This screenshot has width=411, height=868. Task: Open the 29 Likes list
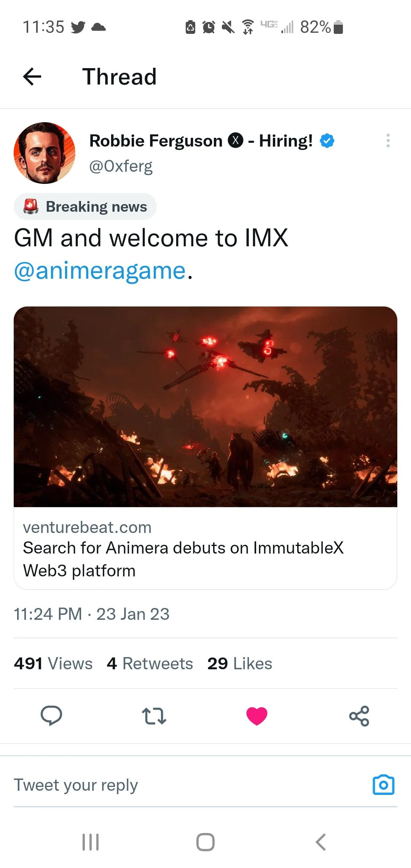239,663
